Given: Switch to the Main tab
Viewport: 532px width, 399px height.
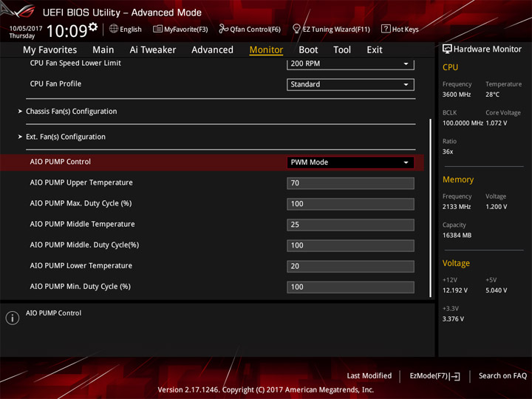Looking at the screenshot, I should point(103,50).
